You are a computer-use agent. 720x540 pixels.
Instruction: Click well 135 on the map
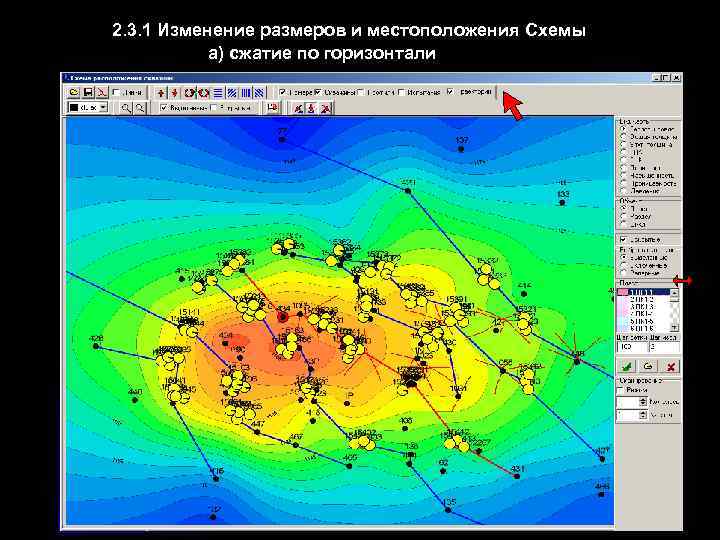(x=449, y=510)
